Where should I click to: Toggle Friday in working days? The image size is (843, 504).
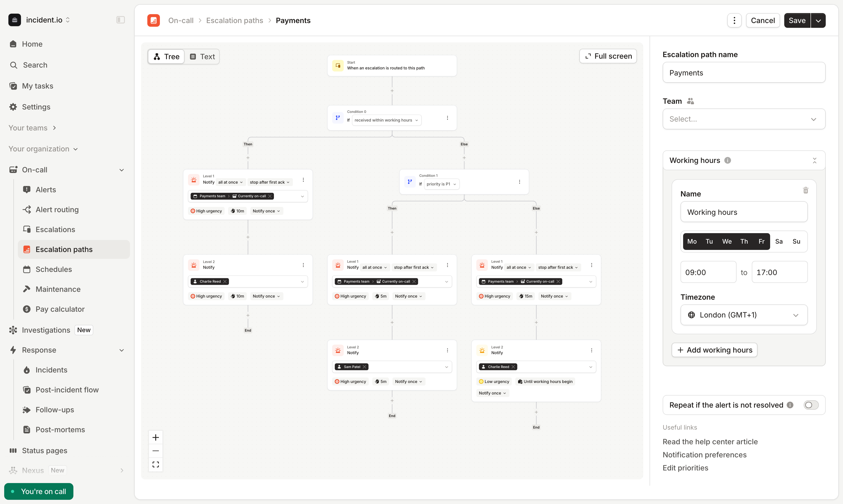coord(761,242)
